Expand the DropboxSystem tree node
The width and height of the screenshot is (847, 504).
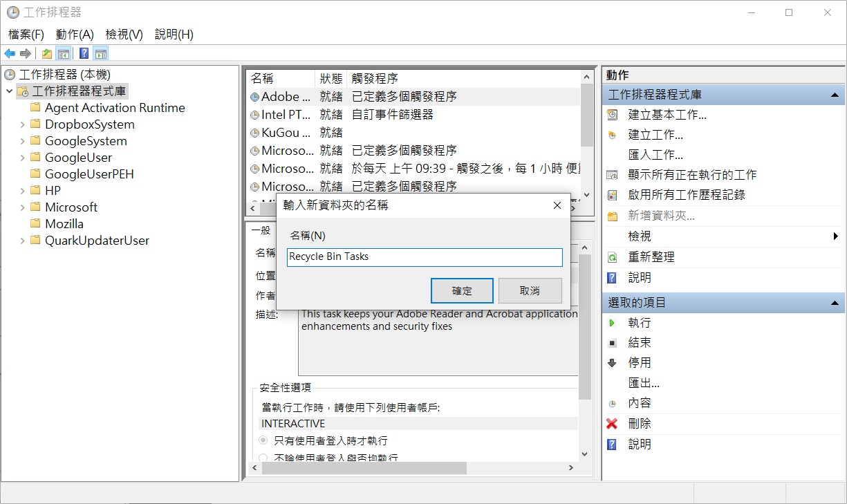point(22,124)
